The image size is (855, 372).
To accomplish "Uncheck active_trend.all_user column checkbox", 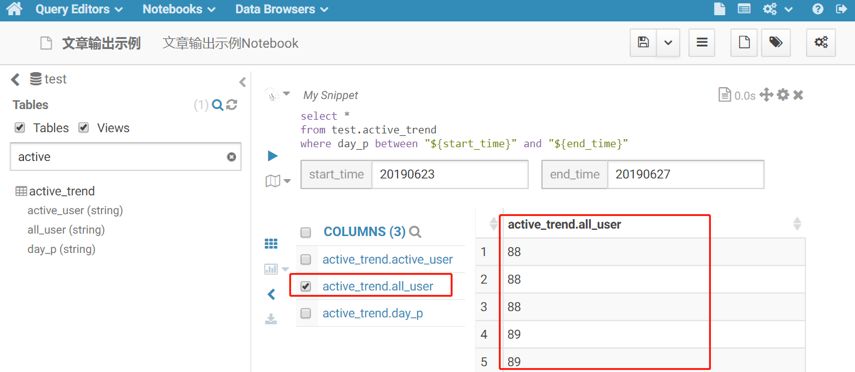I will (x=306, y=286).
